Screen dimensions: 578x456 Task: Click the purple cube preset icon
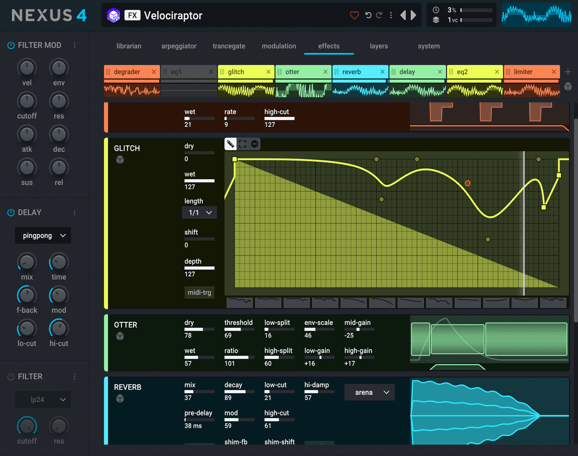click(x=113, y=15)
